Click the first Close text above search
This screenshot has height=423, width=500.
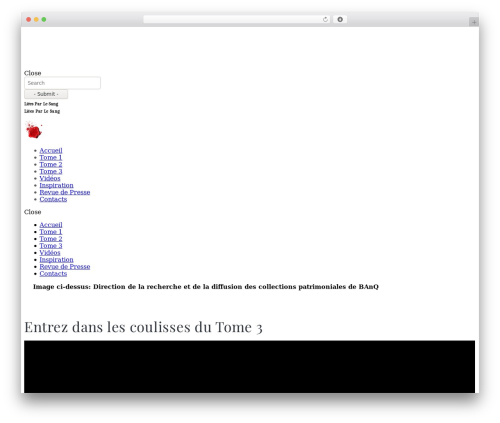tap(33, 73)
